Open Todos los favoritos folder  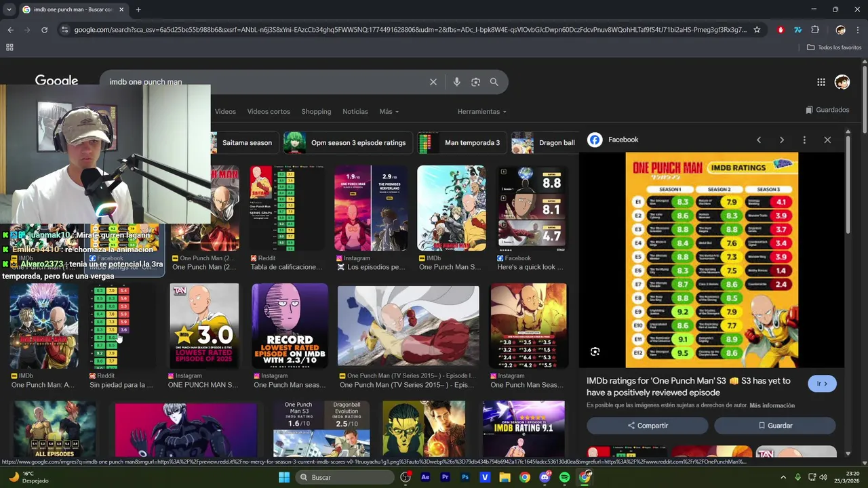834,47
